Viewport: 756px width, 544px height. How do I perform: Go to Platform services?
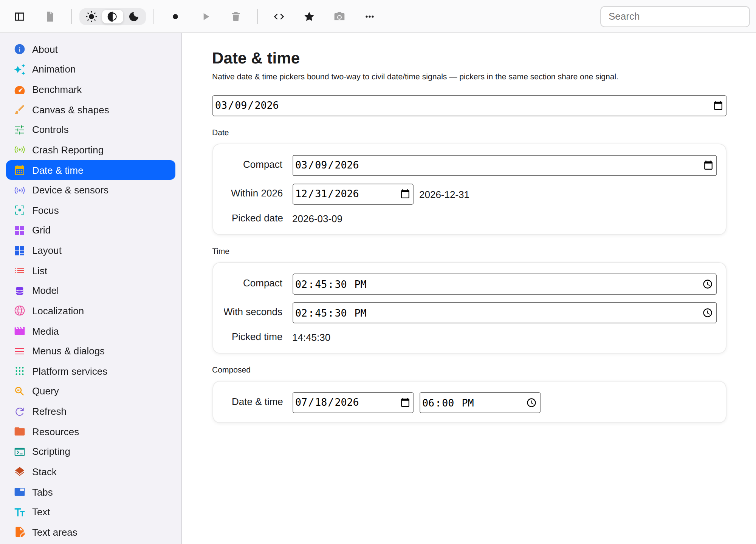[91, 371]
